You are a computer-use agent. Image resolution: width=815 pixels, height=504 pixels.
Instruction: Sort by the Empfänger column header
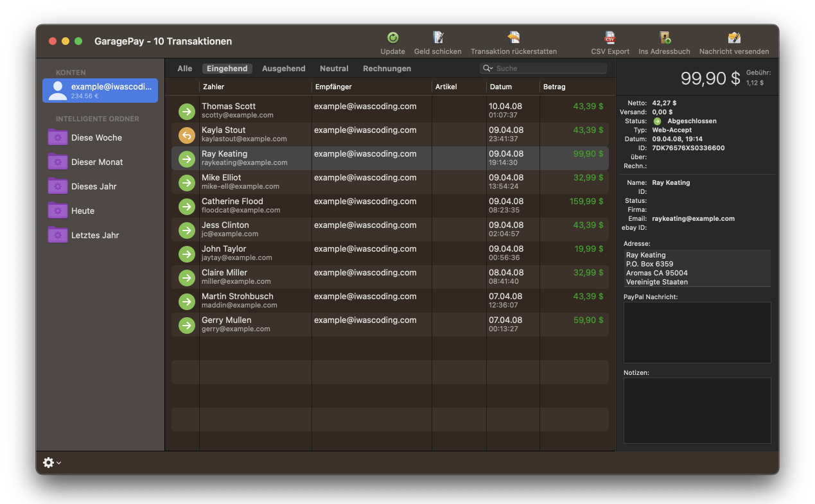[x=372, y=87]
